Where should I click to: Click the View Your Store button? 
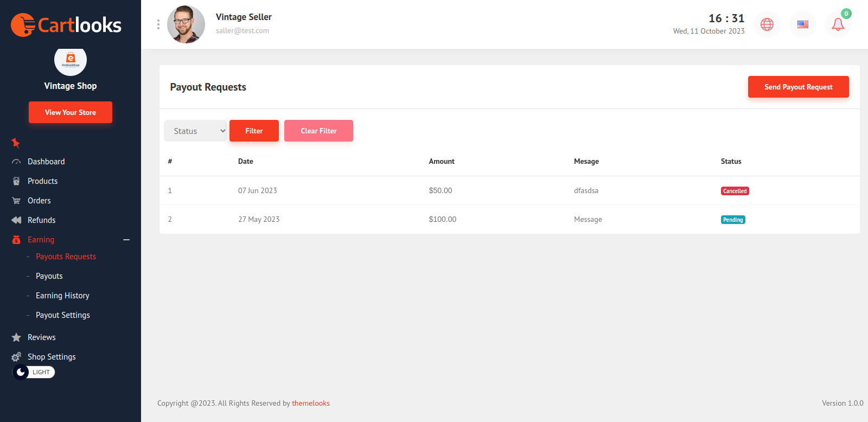[x=71, y=112]
